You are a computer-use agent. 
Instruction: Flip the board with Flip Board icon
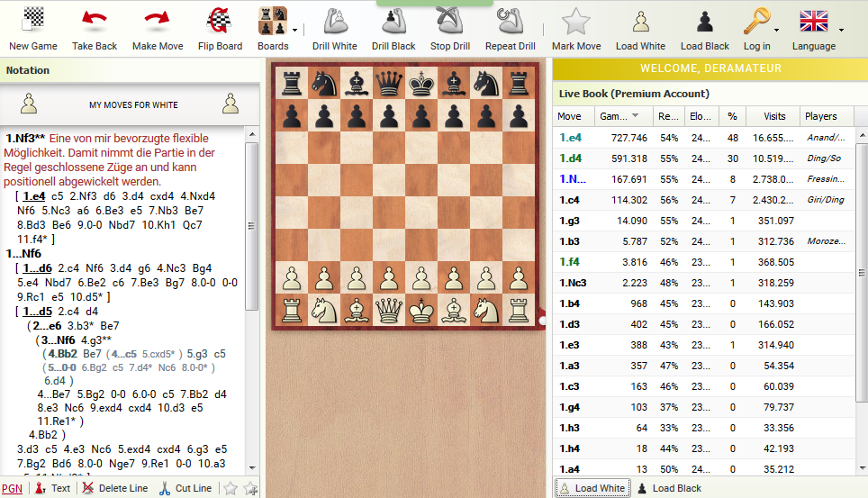[220, 21]
